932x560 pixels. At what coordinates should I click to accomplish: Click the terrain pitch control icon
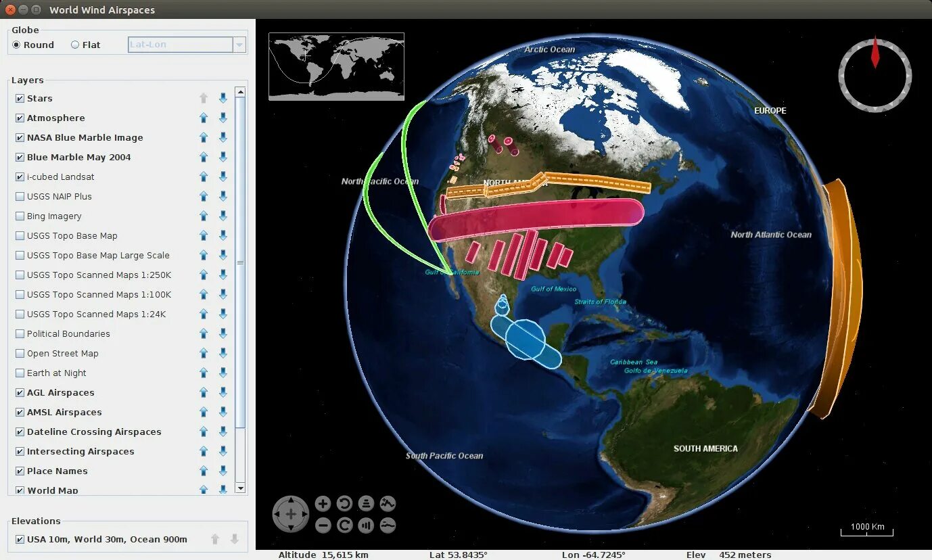click(387, 504)
